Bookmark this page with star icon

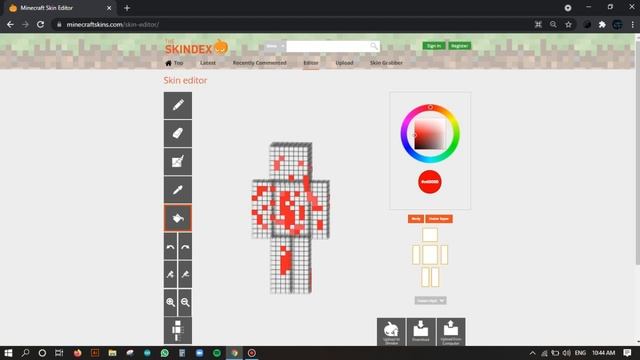pyautogui.click(x=568, y=24)
